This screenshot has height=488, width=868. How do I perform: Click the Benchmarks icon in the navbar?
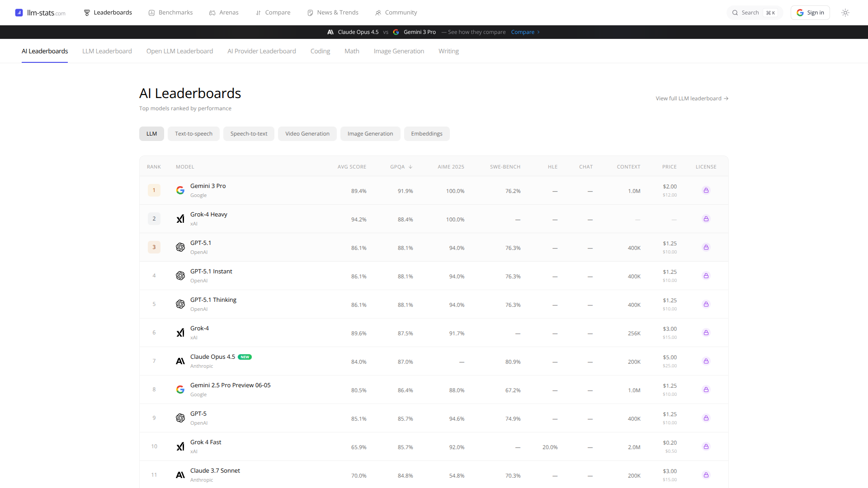[x=152, y=12]
